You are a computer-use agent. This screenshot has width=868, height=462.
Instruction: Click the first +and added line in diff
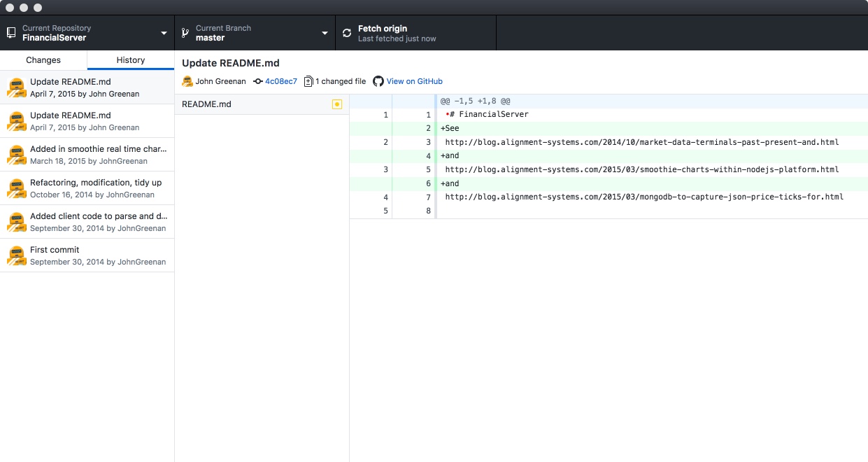pyautogui.click(x=609, y=155)
